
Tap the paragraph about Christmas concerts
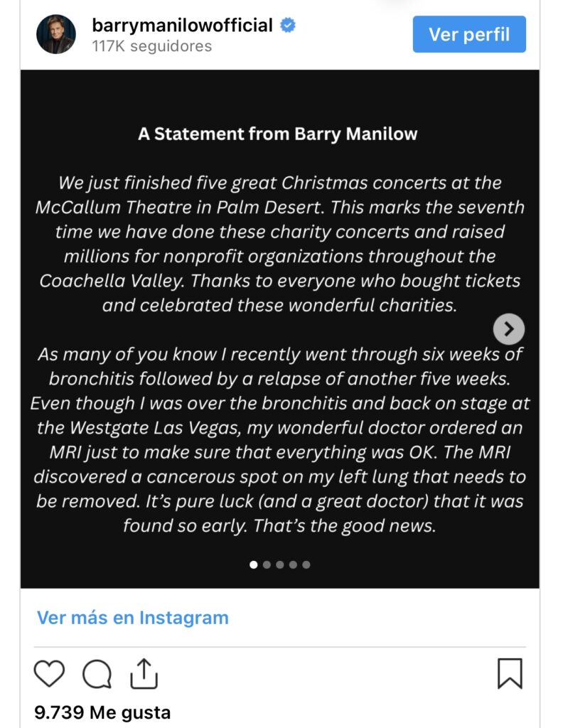click(x=279, y=244)
